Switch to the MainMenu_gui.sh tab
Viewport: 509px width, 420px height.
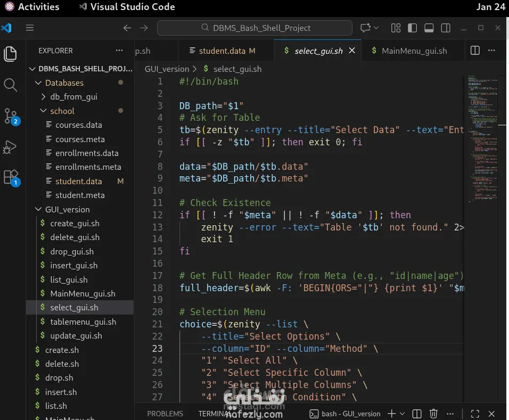(414, 51)
